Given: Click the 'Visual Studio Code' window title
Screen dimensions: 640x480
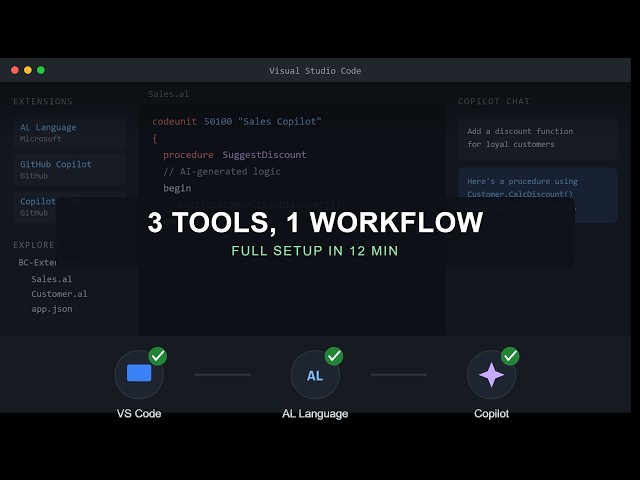Looking at the screenshot, I should [x=315, y=71].
